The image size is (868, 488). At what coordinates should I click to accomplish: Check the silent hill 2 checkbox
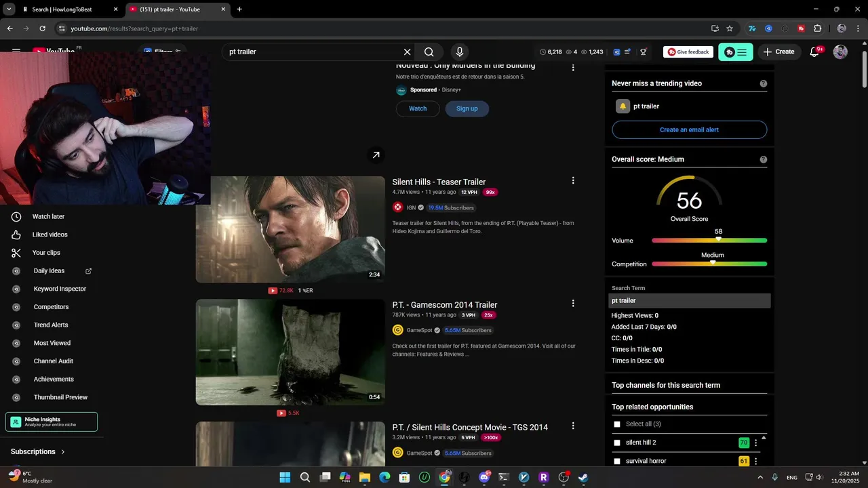pyautogui.click(x=617, y=443)
